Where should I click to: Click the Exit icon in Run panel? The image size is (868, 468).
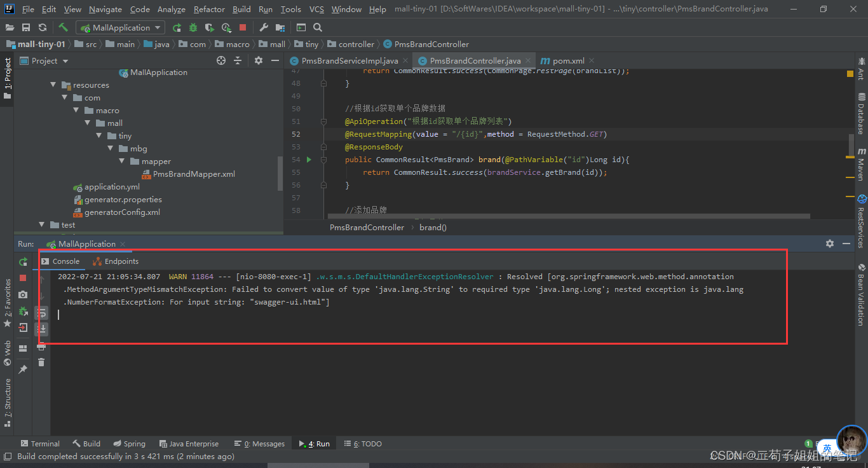(x=23, y=327)
